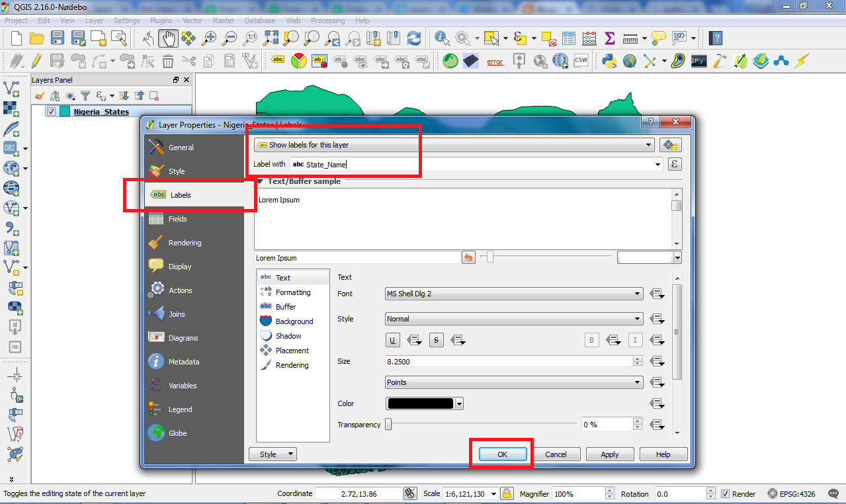
Task: Zoom to full extent
Action: (271, 38)
